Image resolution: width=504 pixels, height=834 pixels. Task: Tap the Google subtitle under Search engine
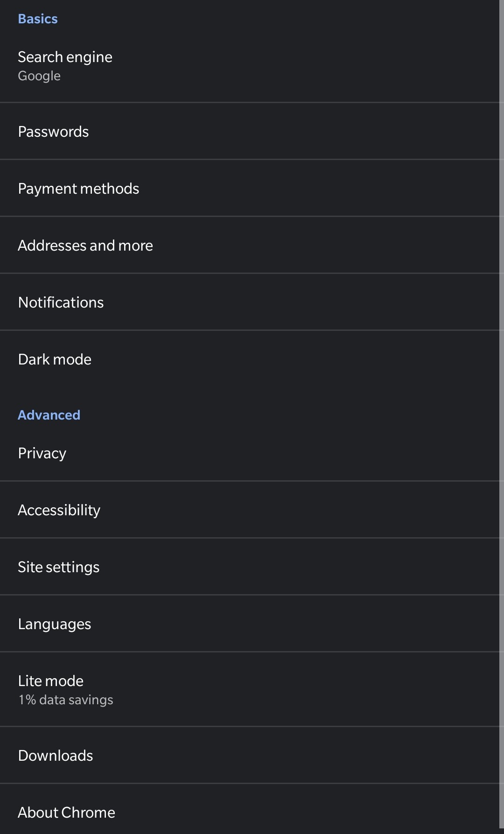[39, 76]
